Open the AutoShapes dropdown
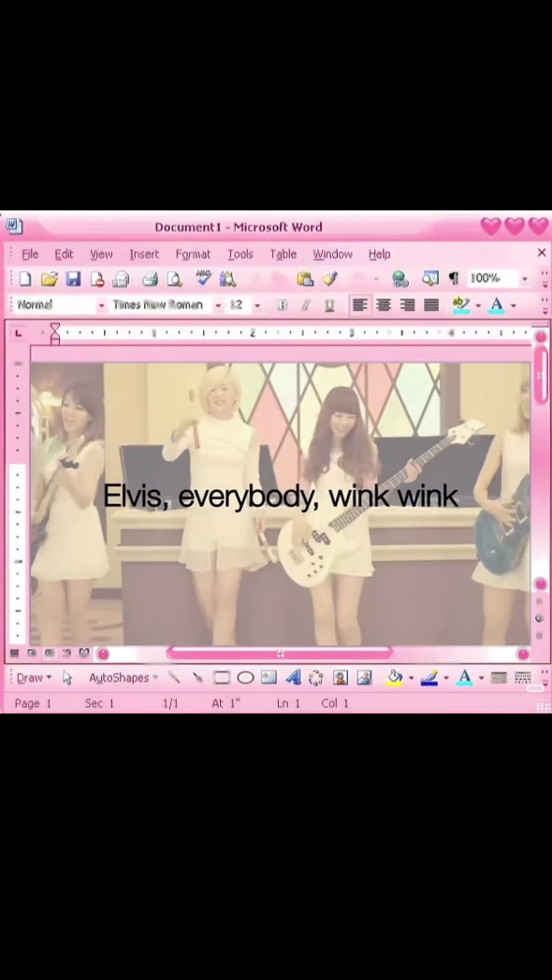 pos(123,678)
